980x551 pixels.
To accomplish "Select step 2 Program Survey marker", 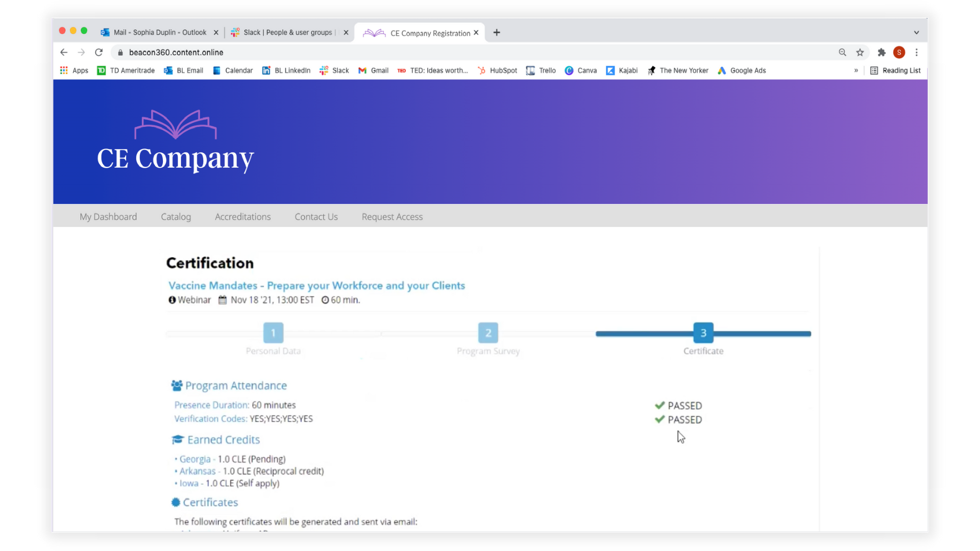I will pyautogui.click(x=488, y=333).
